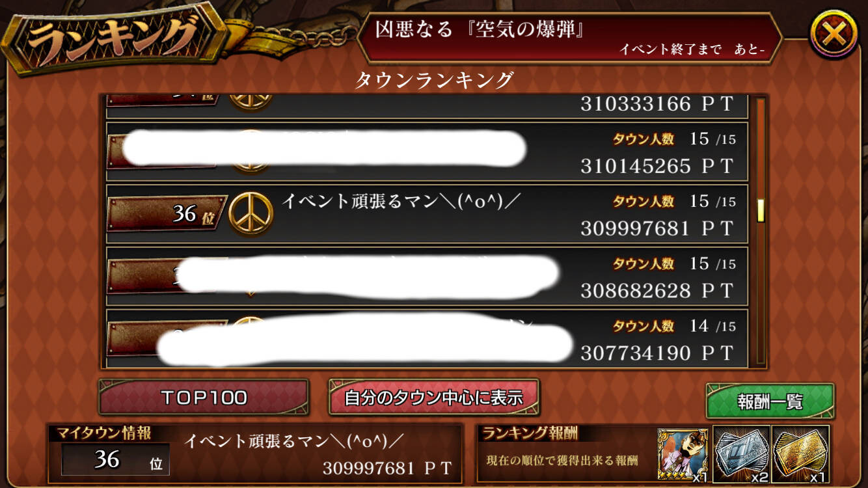Image resolution: width=868 pixels, height=488 pixels.
Task: Select the row with 307734190 PT
Action: [427, 336]
